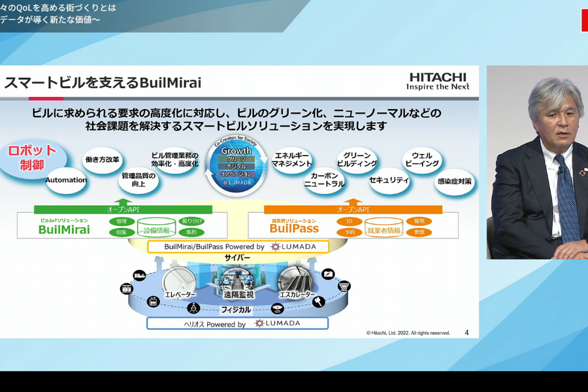Click the orange ID pill

(x=350, y=221)
